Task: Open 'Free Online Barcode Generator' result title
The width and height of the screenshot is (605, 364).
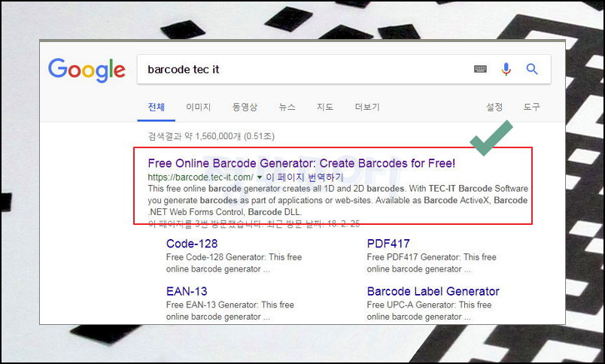Action: click(x=301, y=163)
